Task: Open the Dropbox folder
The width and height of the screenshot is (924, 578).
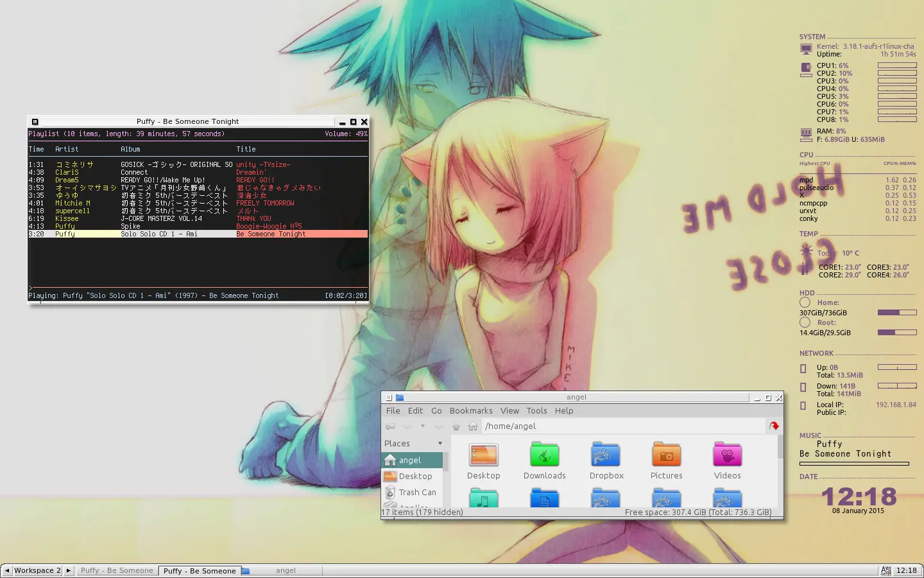Action: click(606, 455)
